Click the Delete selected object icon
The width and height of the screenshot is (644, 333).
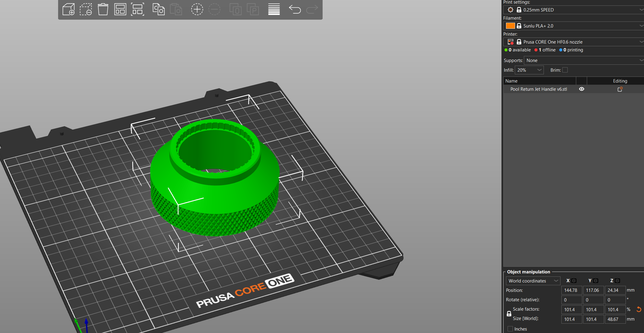[x=86, y=9]
